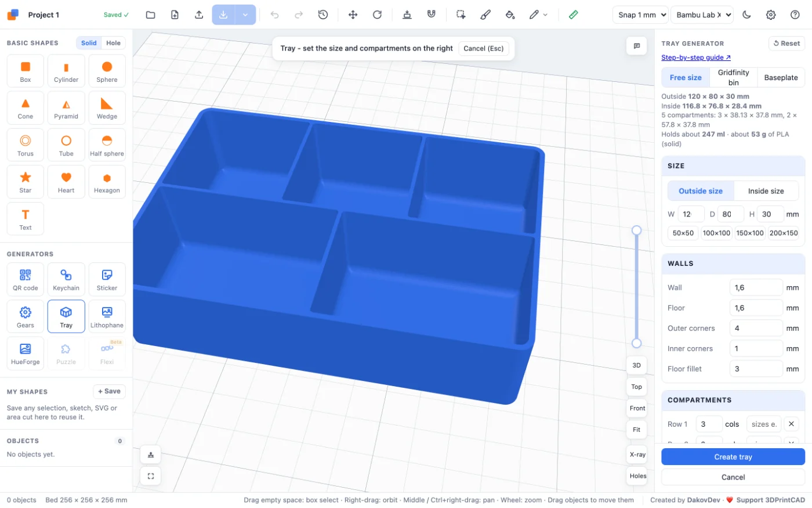Screen dimensions: 812x508
Task: Click the undo arrow
Action: pos(275,15)
